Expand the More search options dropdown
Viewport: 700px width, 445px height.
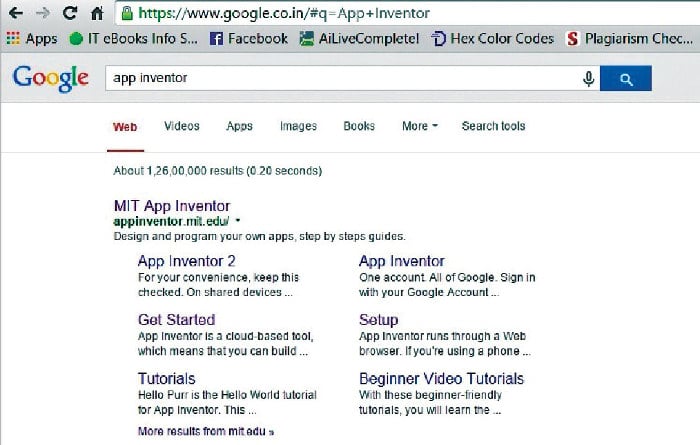419,126
